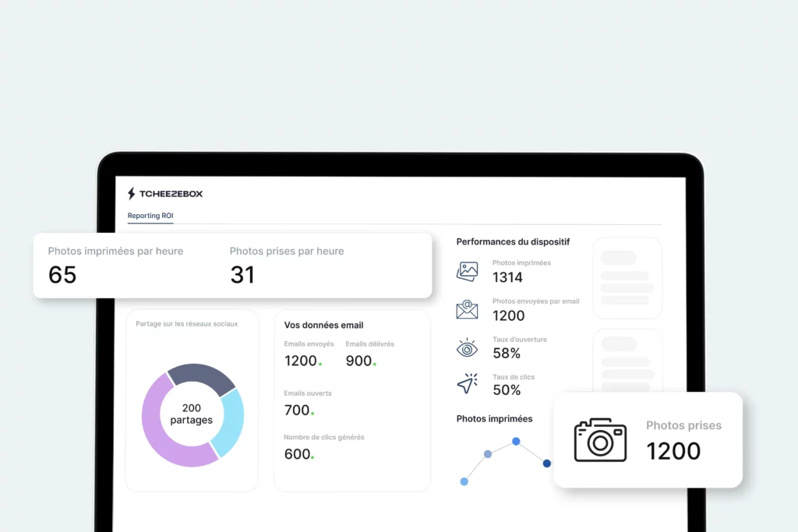The image size is (798, 532).
Task: Click the cursor icon for Taux de clics
Action: coord(467,384)
